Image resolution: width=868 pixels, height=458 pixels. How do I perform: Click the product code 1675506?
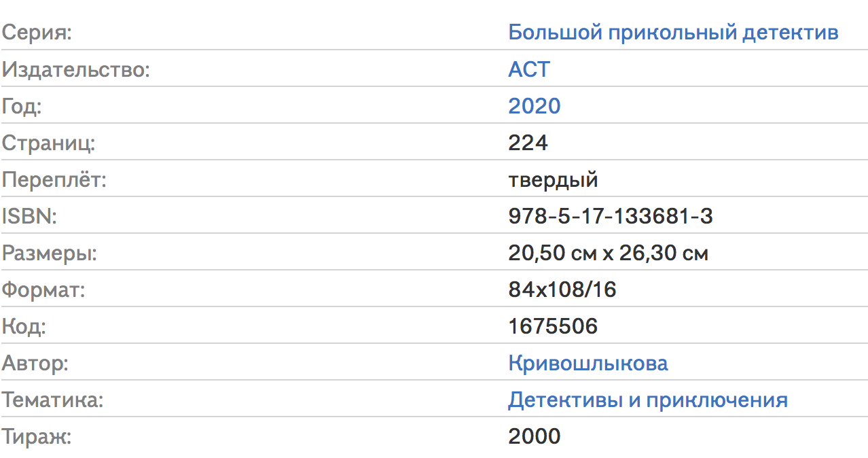click(553, 326)
